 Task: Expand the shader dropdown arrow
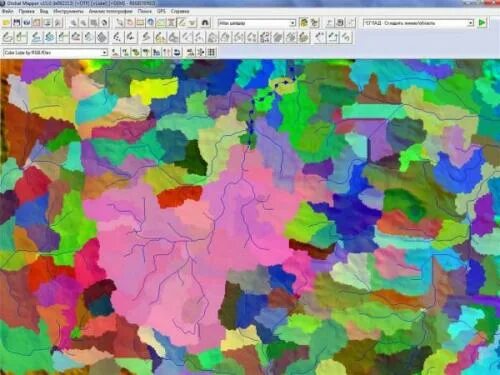point(292,23)
